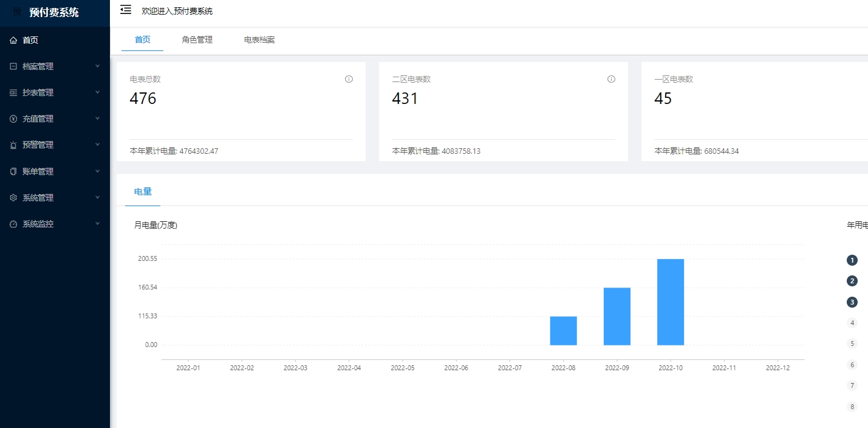This screenshot has height=428, width=868.
Task: Switch to the 电表档案 tab
Action: [259, 40]
